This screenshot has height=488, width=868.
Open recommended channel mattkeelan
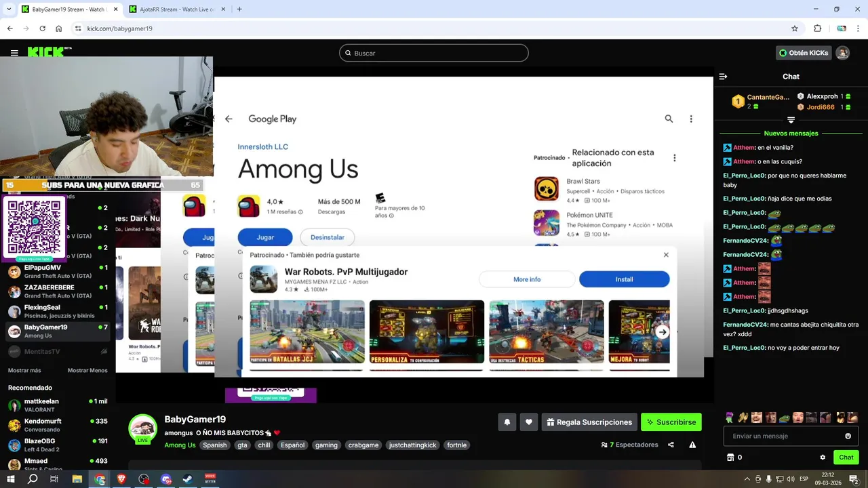tap(58, 405)
